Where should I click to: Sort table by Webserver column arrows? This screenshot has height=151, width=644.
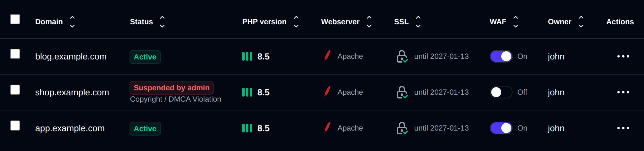pyautogui.click(x=369, y=22)
